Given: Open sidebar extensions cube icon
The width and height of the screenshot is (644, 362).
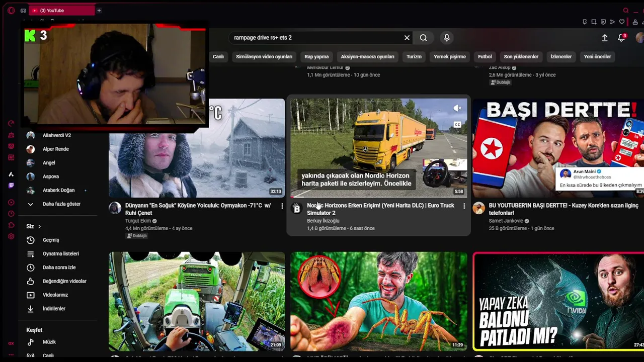Looking at the screenshot, I should click(x=11, y=225).
